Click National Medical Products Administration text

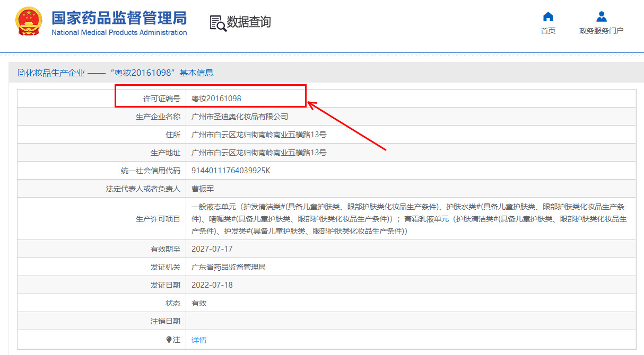pos(119,32)
